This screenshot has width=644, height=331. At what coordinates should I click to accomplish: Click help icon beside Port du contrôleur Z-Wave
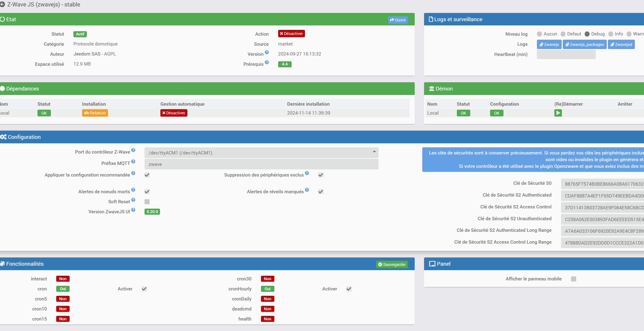(133, 150)
